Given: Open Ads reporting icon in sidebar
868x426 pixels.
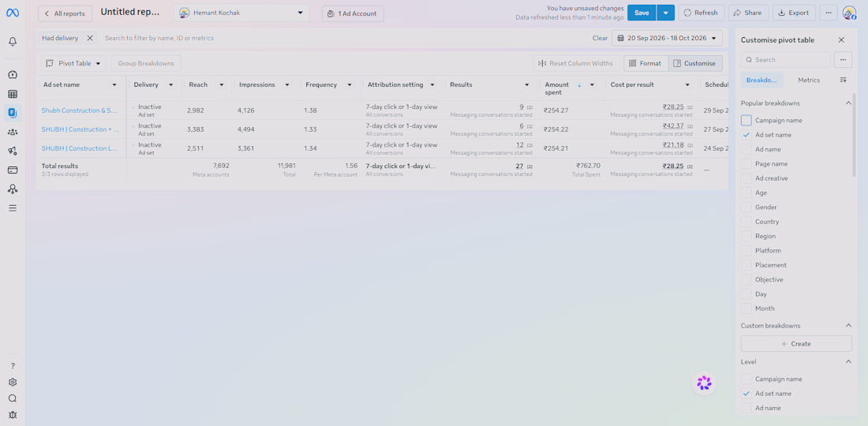Looking at the screenshot, I should [12, 113].
